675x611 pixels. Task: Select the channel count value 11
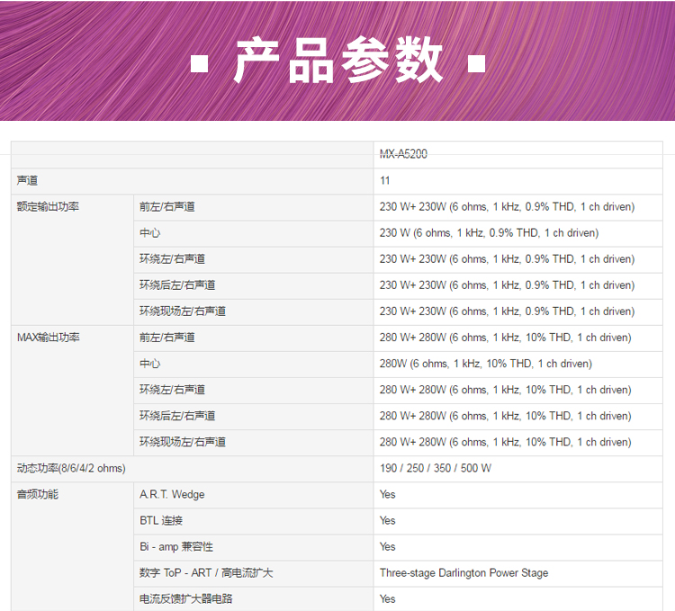click(x=385, y=180)
